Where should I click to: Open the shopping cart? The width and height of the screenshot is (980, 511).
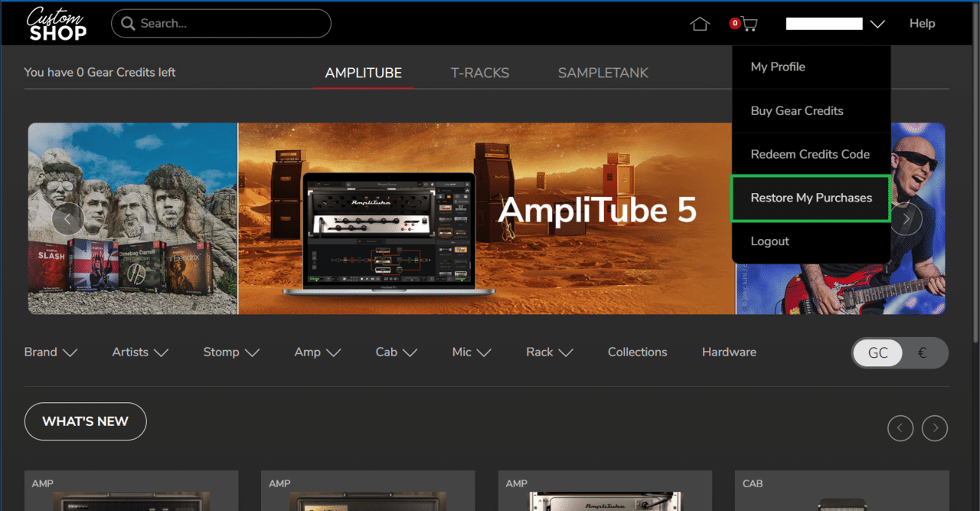click(748, 24)
